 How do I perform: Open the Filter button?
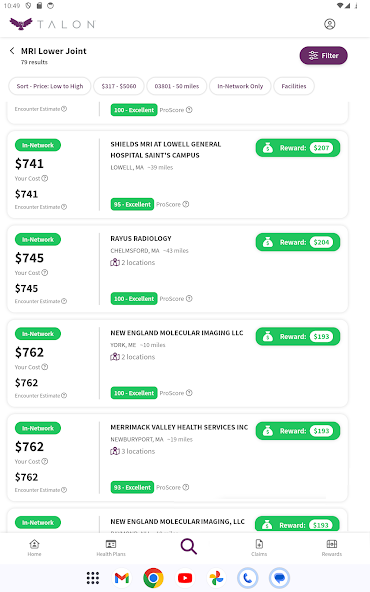pos(324,56)
